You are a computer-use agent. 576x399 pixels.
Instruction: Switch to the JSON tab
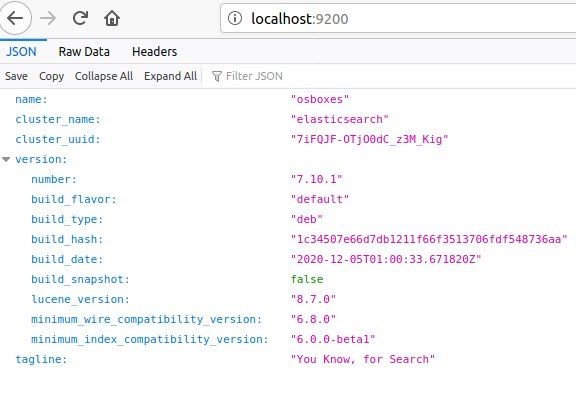pyautogui.click(x=21, y=51)
